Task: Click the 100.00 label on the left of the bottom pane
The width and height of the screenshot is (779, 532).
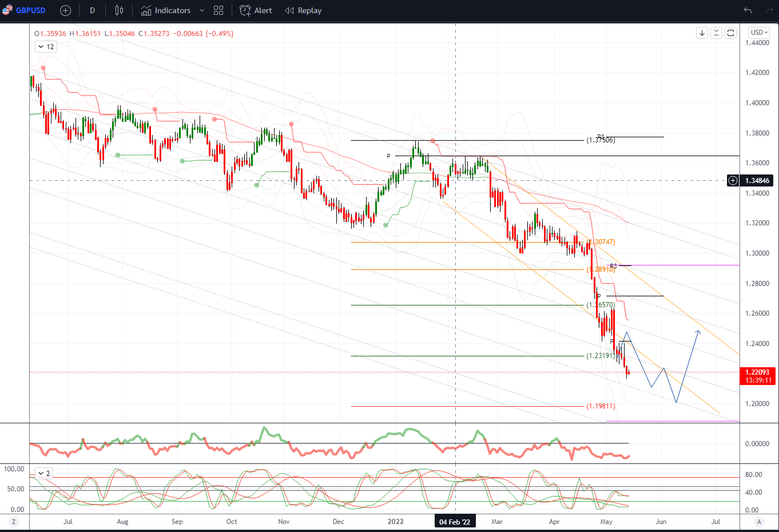Action: (x=14, y=469)
